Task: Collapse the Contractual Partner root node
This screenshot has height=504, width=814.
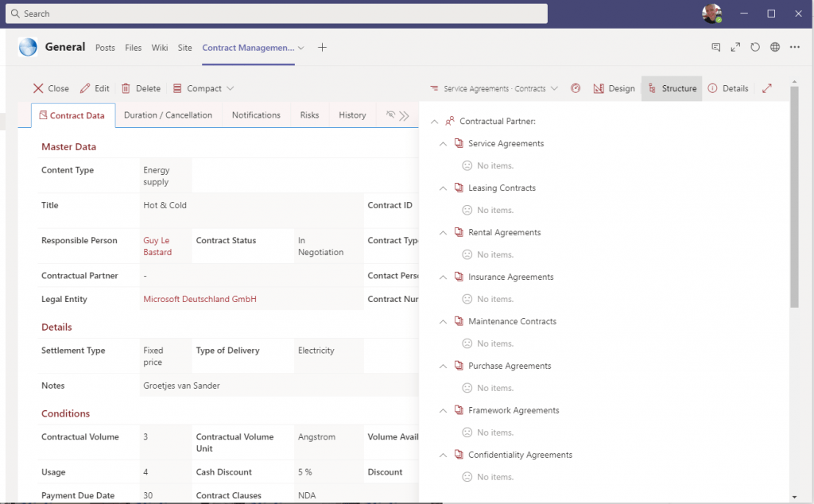Action: click(x=434, y=122)
